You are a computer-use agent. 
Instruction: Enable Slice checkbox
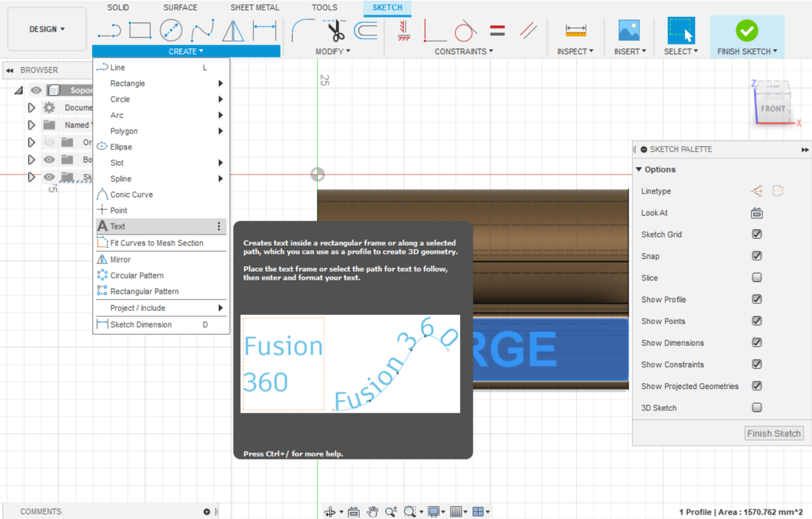pyautogui.click(x=757, y=278)
